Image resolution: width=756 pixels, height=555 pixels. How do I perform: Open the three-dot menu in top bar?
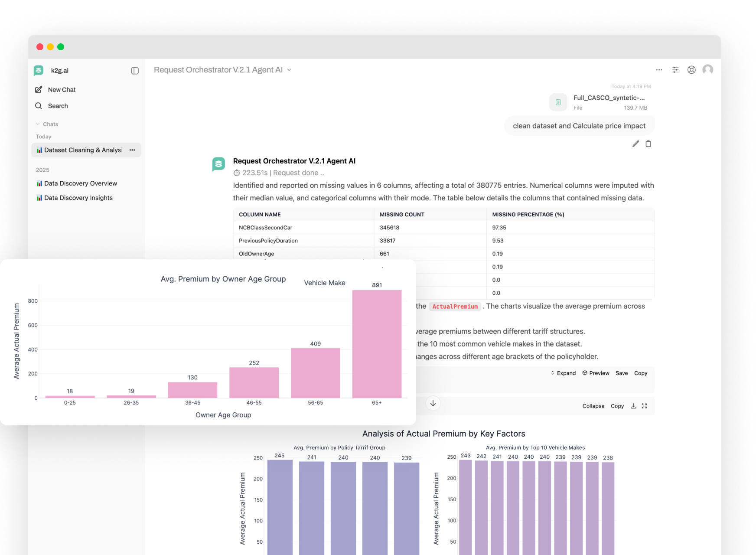(659, 70)
